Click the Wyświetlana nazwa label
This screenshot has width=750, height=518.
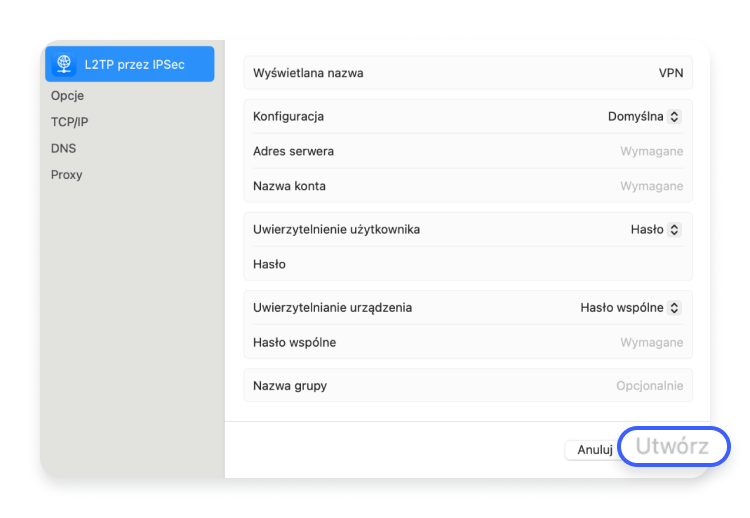click(308, 73)
